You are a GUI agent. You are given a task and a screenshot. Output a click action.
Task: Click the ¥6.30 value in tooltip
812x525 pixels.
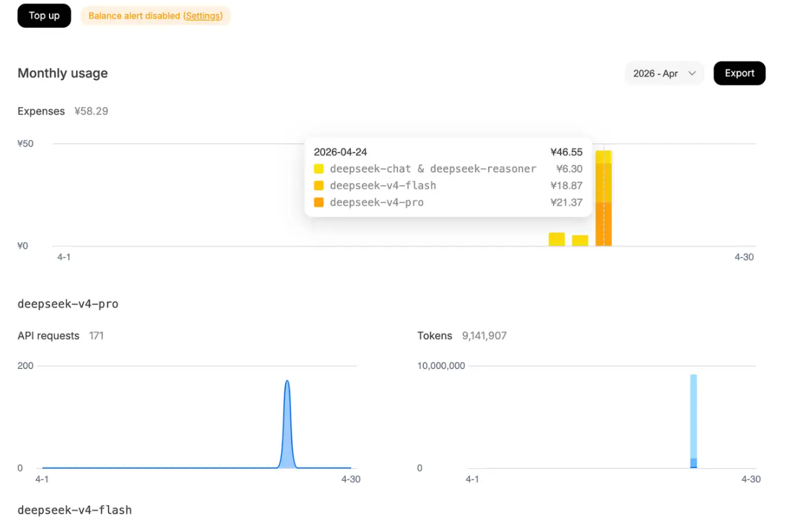coord(570,169)
